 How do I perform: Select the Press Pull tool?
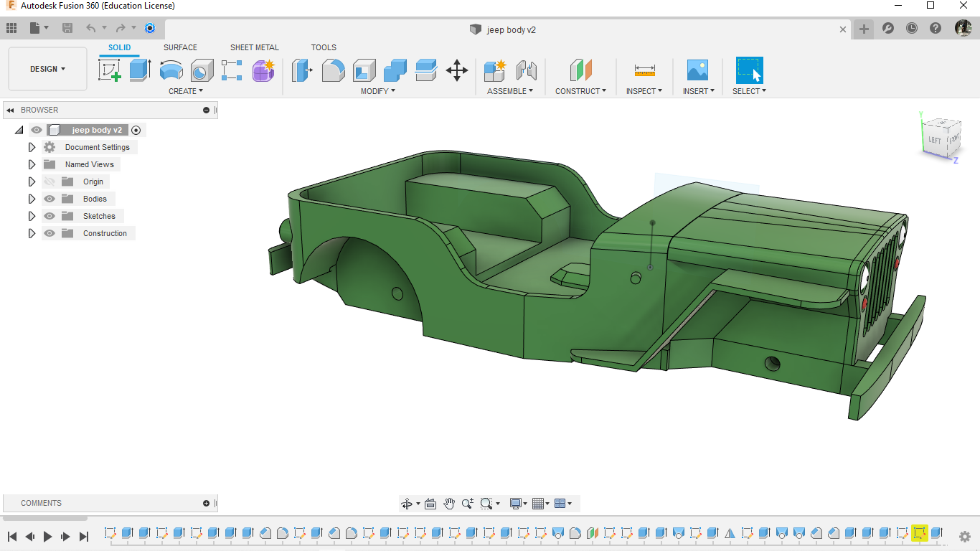click(302, 70)
